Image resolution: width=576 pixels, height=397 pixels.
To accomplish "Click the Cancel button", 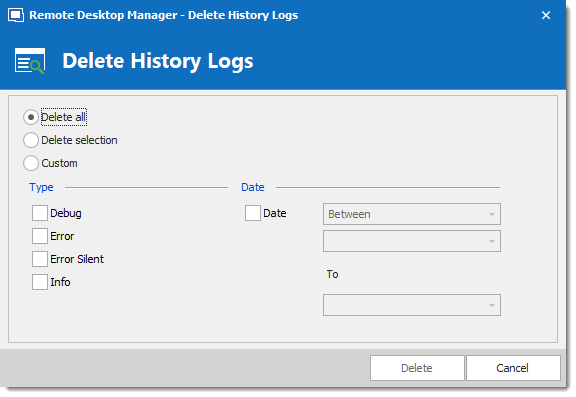I will point(513,368).
